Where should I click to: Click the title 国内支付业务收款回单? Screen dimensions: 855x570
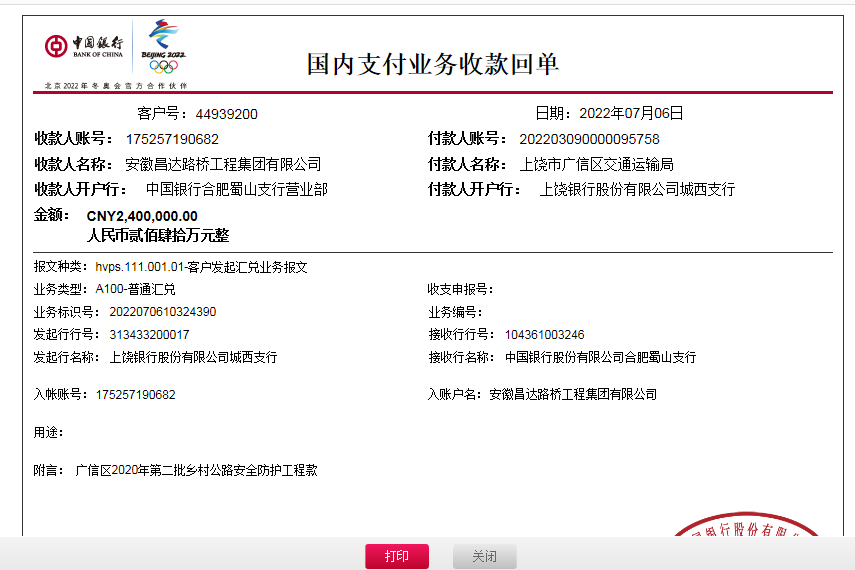[432, 64]
